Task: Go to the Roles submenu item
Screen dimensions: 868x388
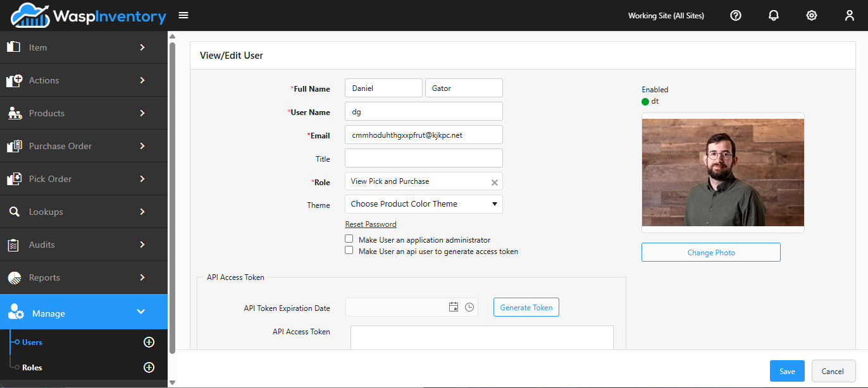Action: 32,367
